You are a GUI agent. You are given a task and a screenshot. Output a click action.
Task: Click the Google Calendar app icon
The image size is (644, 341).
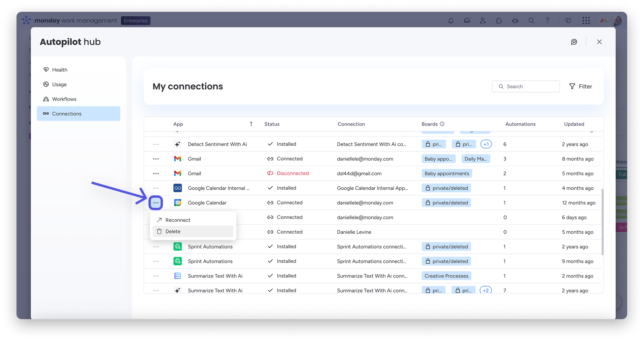point(177,203)
